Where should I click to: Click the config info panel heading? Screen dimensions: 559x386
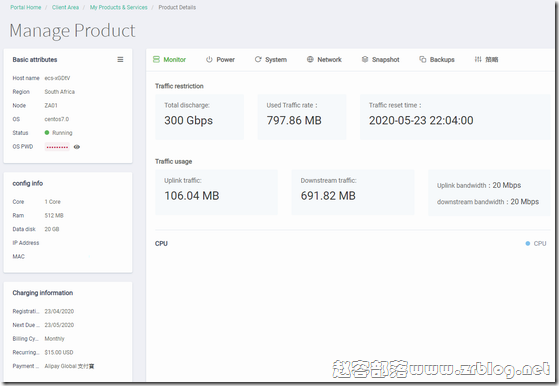27,184
